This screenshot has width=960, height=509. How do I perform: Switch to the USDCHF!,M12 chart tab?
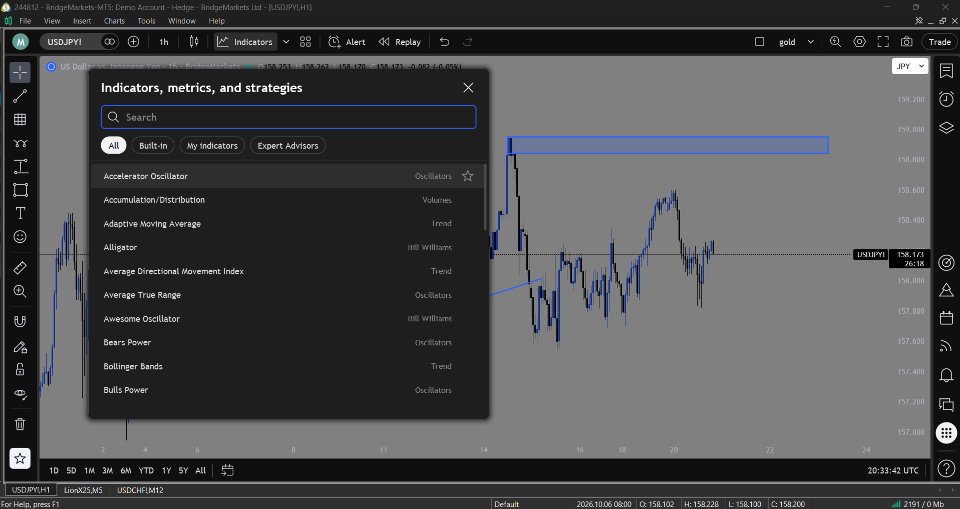pyautogui.click(x=140, y=490)
